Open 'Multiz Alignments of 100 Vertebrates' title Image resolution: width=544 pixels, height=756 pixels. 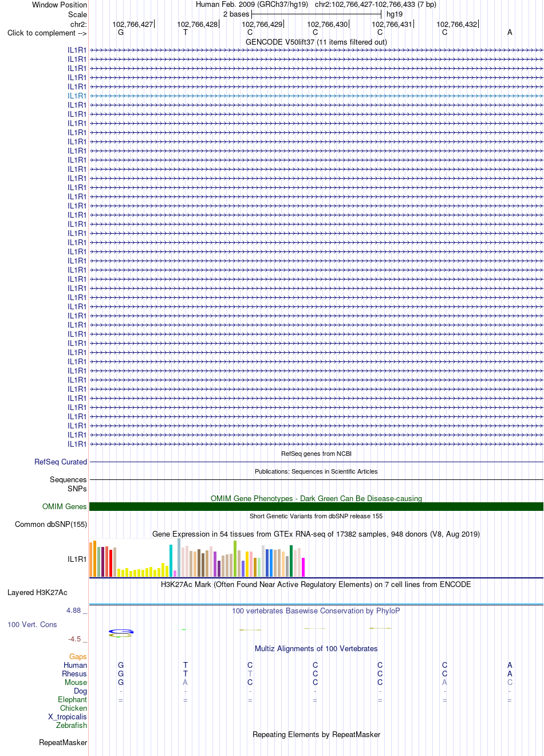pyautogui.click(x=316, y=648)
